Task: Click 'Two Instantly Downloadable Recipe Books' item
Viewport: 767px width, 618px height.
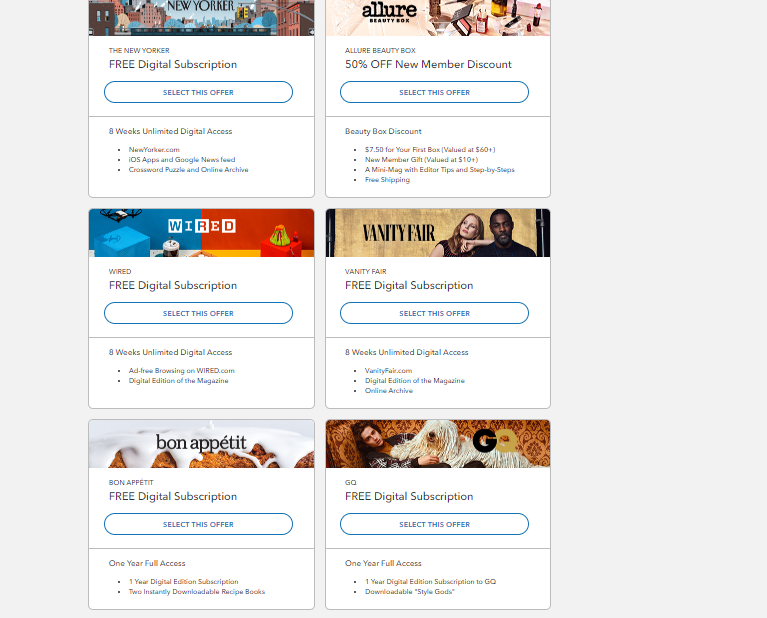Action: point(197,592)
